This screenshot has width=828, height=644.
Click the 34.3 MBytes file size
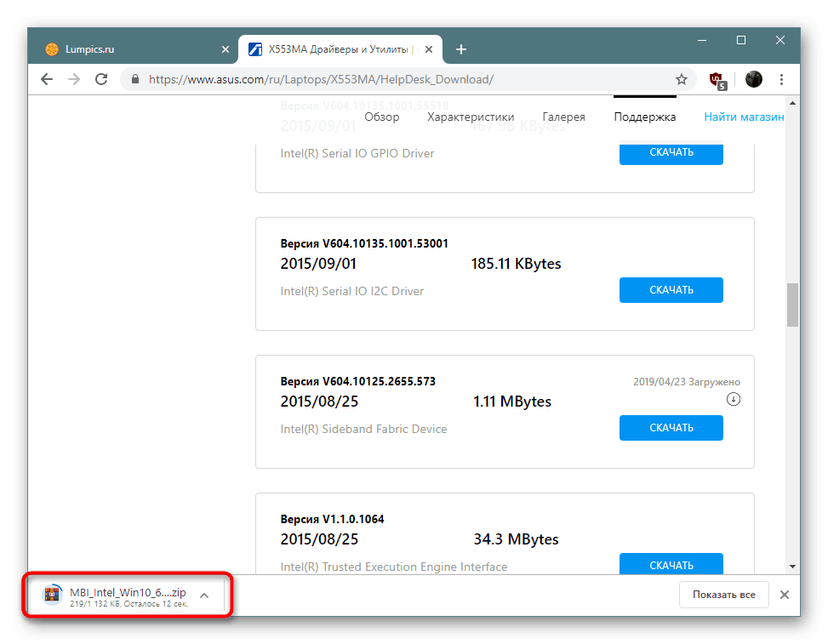[516, 539]
